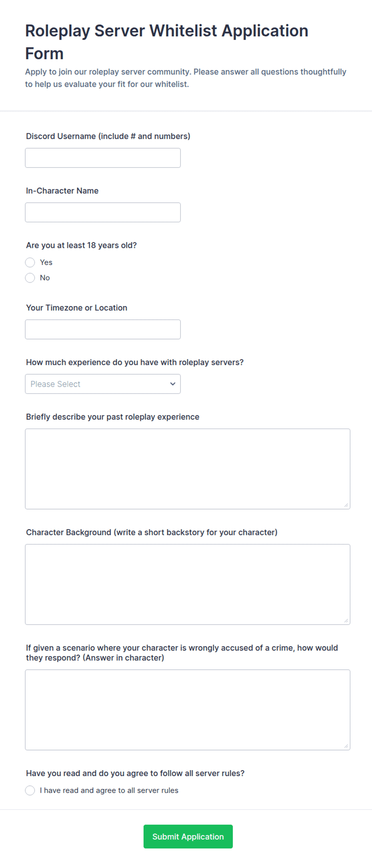Open the roleplay experience Please Select dropdown
Screen dimensions: 372x868
tap(103, 384)
